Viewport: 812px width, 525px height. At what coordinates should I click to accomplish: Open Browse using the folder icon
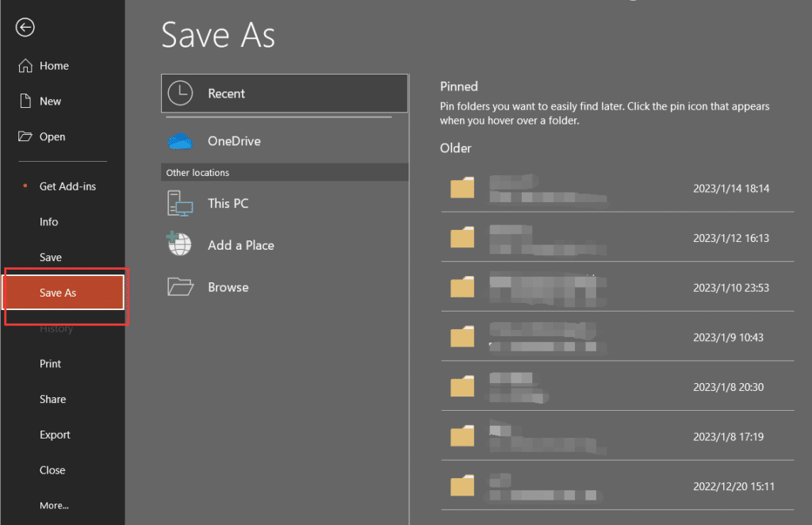(179, 286)
